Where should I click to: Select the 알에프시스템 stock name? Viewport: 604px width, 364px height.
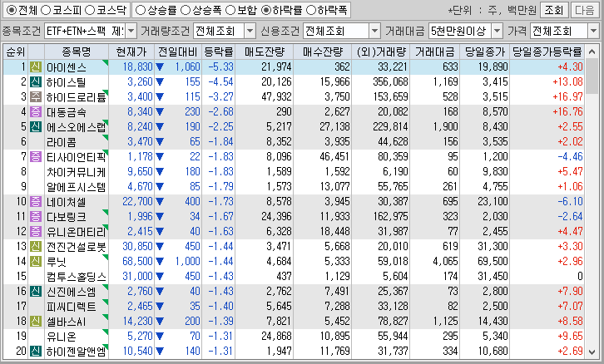click(77, 187)
